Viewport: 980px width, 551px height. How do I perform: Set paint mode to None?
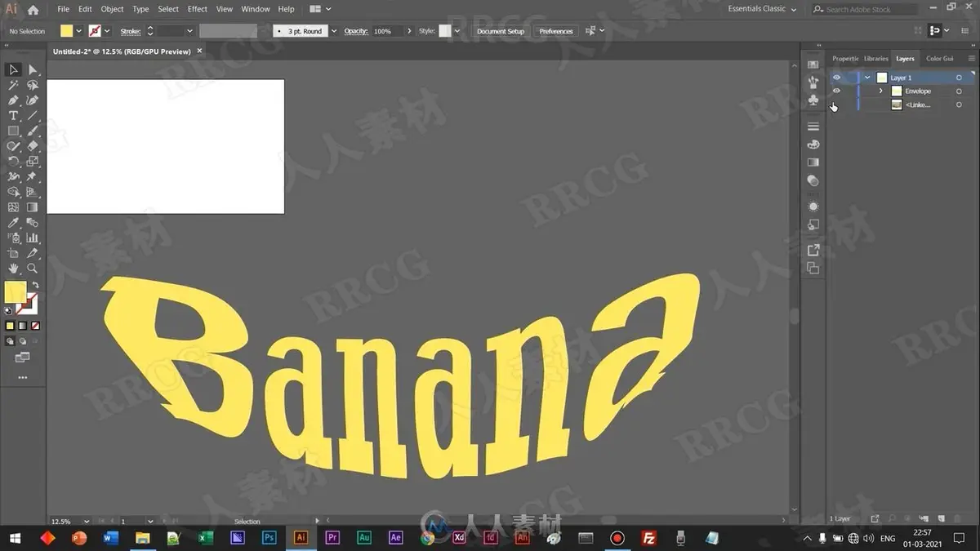[34, 326]
